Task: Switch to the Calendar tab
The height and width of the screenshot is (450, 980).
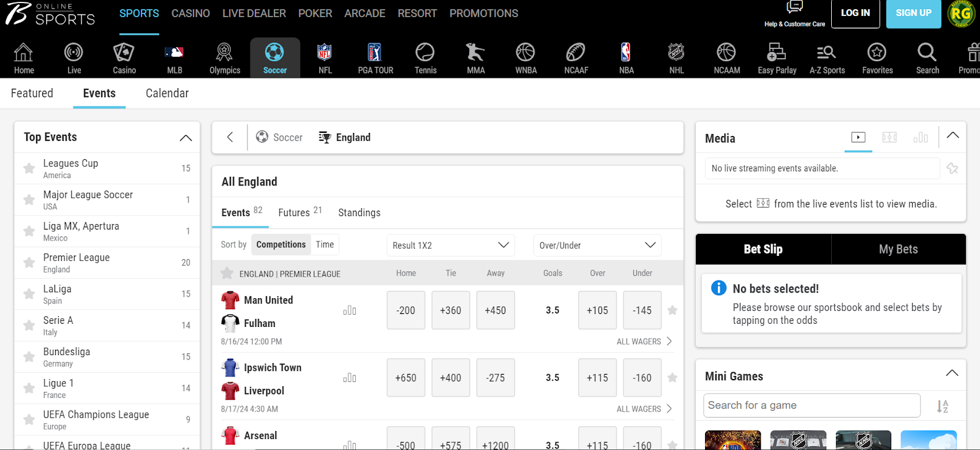Action: click(167, 93)
